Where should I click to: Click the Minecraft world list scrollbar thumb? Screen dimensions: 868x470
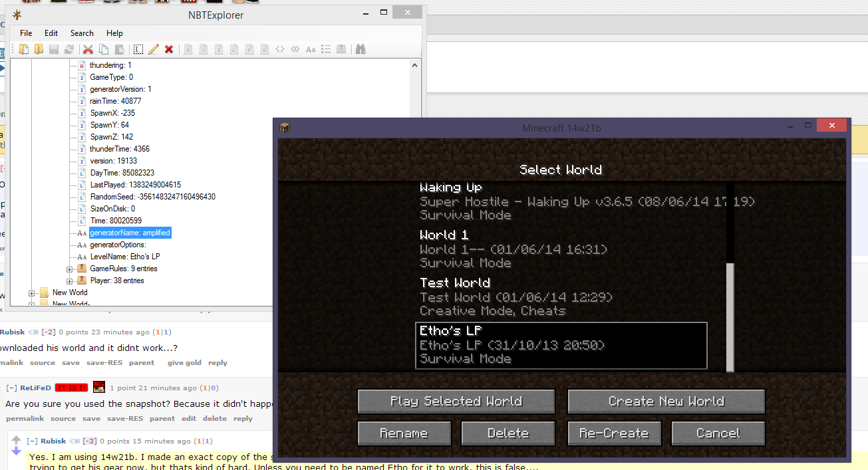(730, 317)
